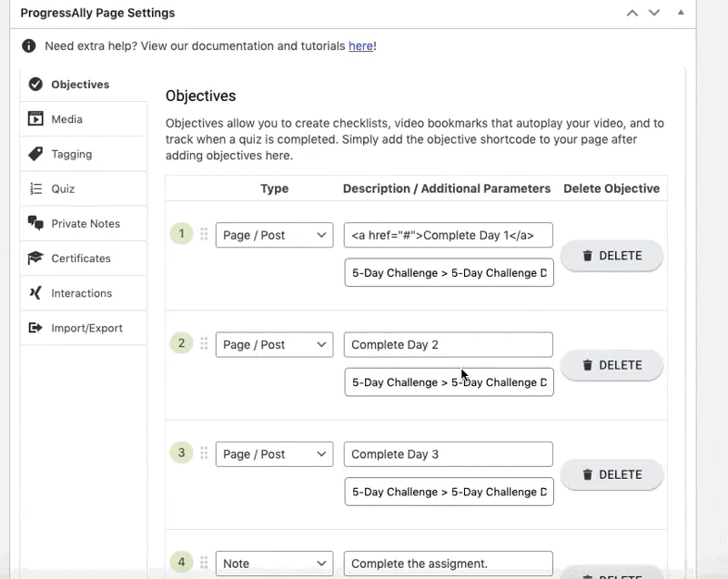The width and height of the screenshot is (728, 579).
Task: Click the Private Notes chat bubbles icon
Action: point(35,223)
